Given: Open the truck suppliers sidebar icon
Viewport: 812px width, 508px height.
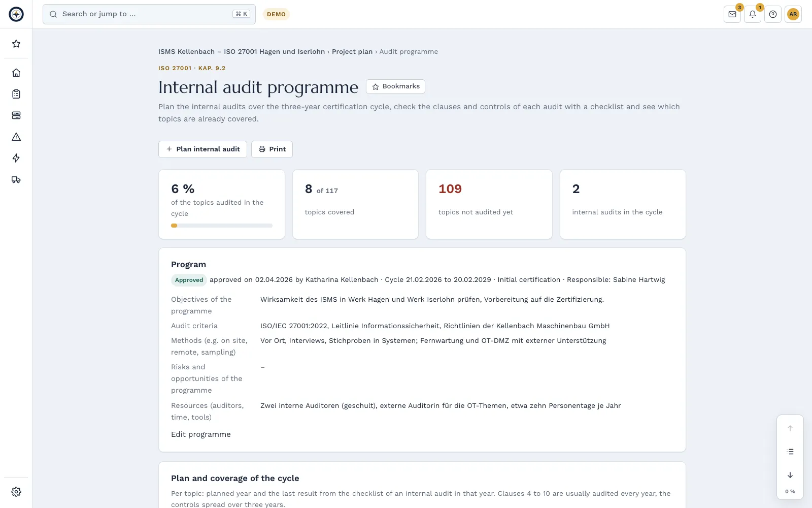Looking at the screenshot, I should click(16, 179).
